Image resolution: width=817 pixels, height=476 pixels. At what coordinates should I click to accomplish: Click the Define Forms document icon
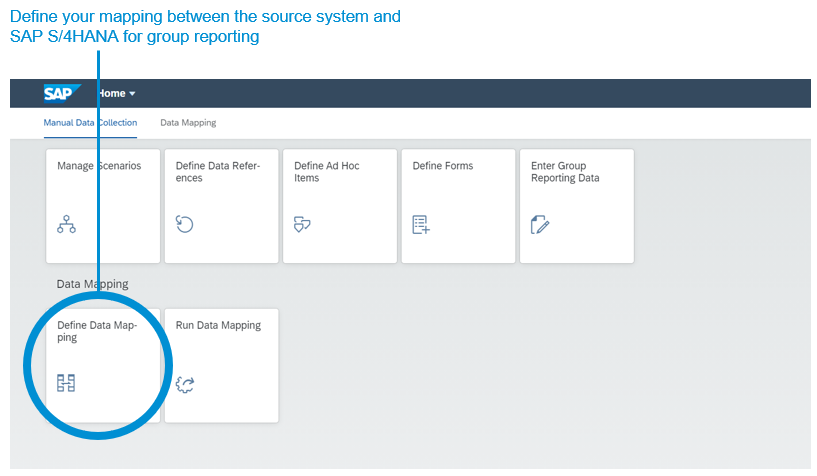[421, 224]
